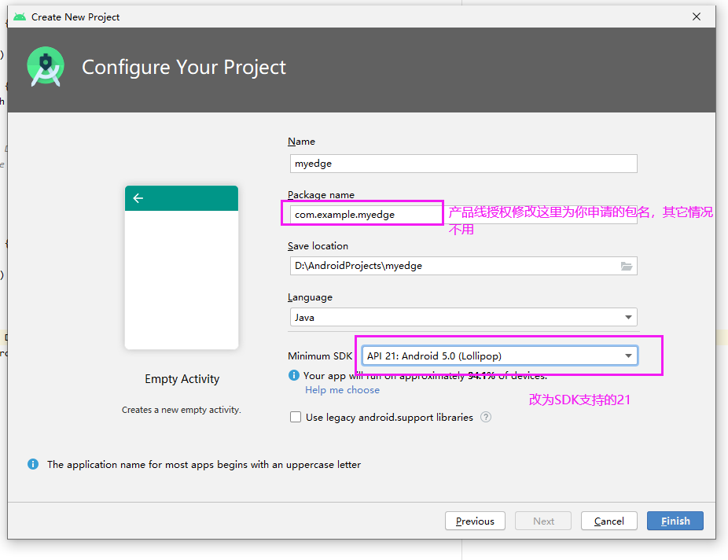Click the 'Language' label
The image size is (728, 560).
pyautogui.click(x=310, y=297)
